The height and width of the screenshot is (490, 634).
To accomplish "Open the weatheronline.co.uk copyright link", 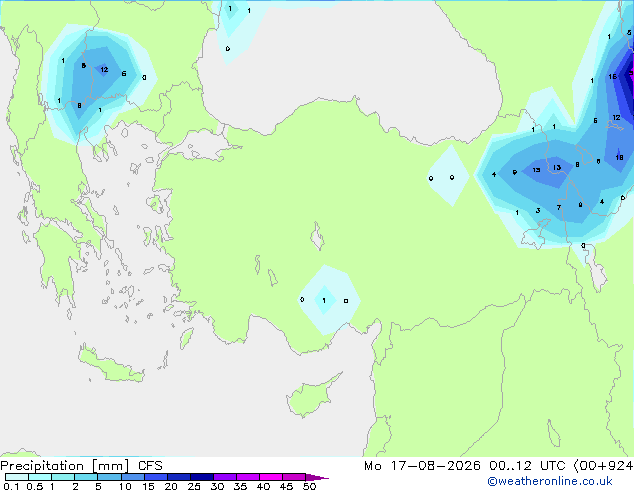I will (550, 481).
